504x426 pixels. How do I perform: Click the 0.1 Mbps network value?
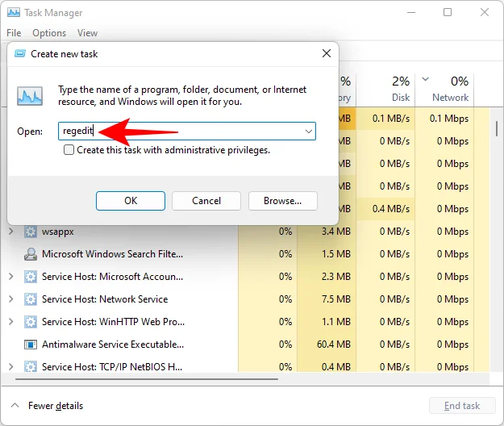point(449,119)
